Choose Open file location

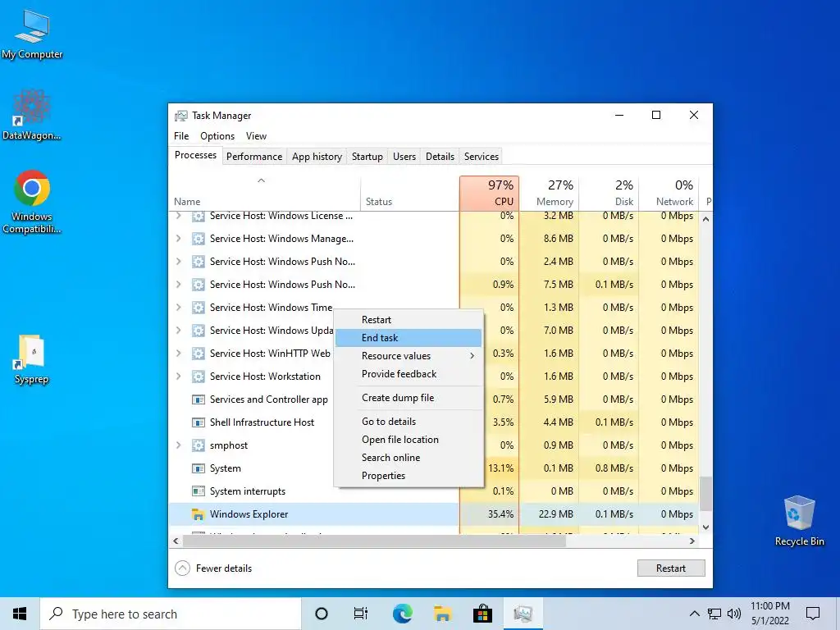(x=409, y=440)
